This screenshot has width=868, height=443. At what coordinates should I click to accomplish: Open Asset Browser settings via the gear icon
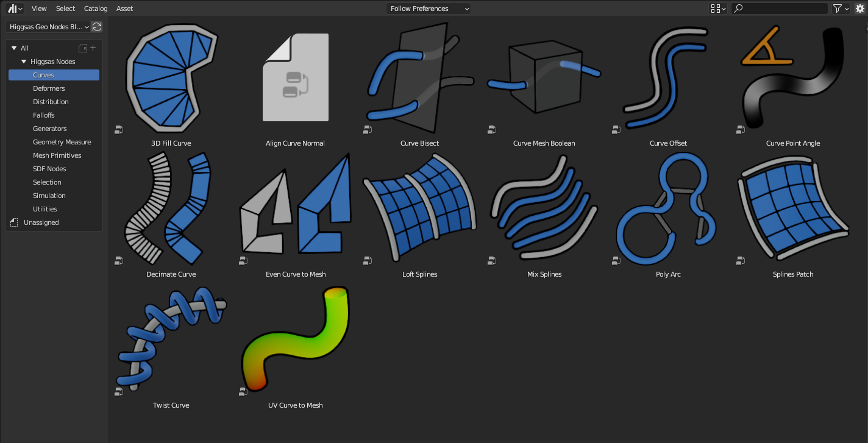click(x=860, y=8)
